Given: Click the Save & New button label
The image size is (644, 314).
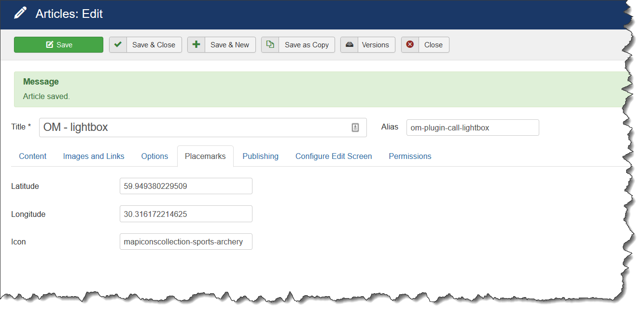Looking at the screenshot, I should coord(230,45).
